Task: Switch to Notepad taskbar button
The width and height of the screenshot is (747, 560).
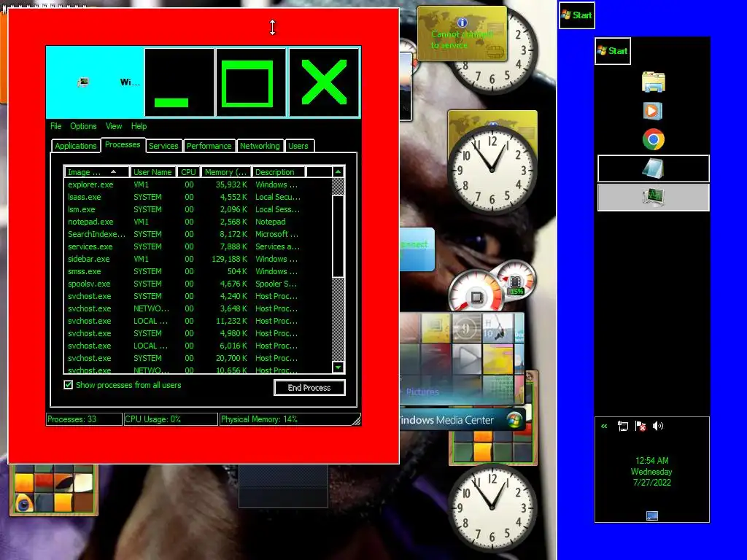Action: point(653,168)
